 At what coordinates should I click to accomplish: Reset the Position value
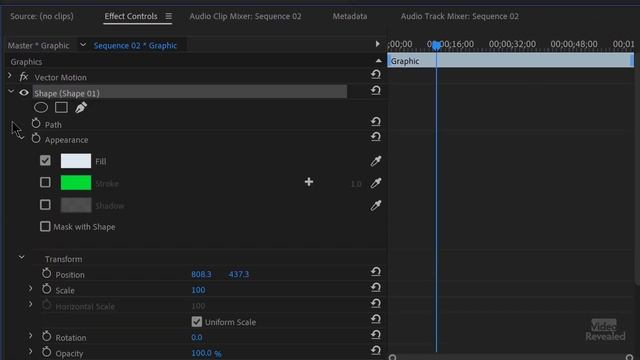tap(376, 272)
